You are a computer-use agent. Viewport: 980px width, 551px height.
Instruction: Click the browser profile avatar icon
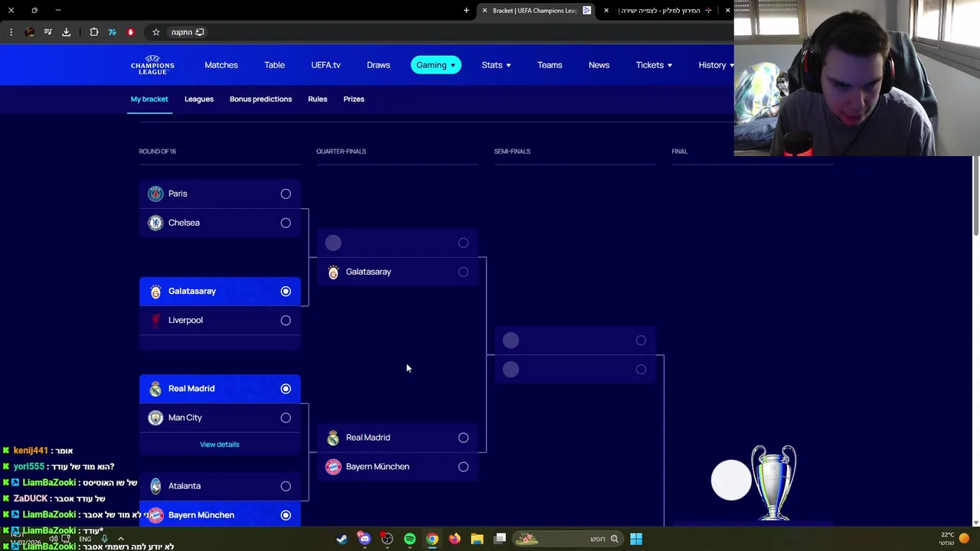point(29,32)
